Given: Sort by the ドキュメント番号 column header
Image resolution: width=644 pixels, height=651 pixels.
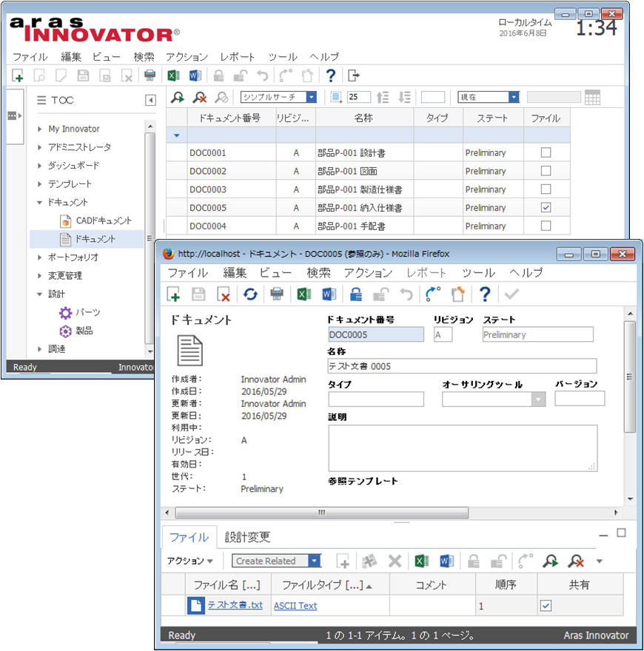Looking at the screenshot, I should (x=232, y=118).
